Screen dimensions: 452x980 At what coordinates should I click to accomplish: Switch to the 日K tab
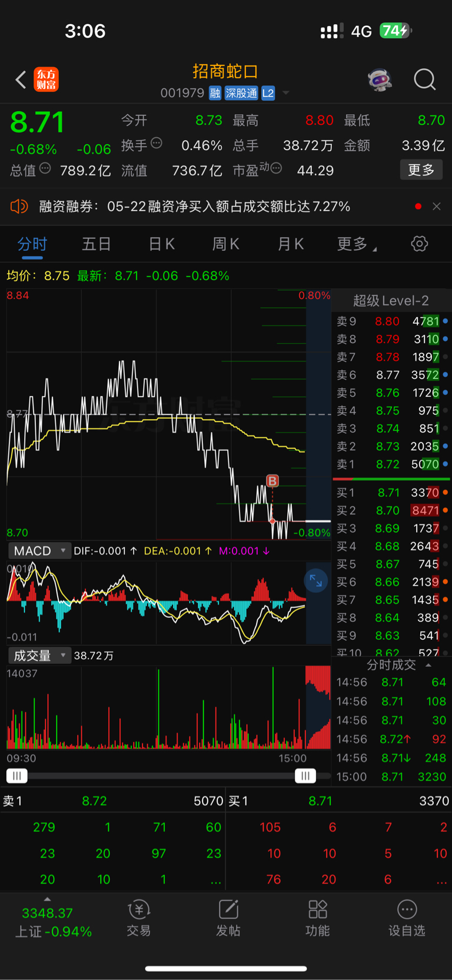pyautogui.click(x=162, y=244)
